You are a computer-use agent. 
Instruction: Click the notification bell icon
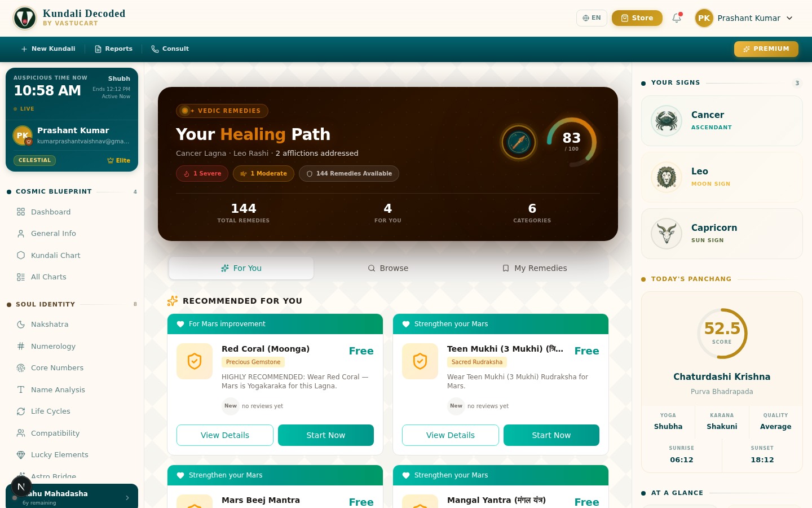tap(677, 18)
